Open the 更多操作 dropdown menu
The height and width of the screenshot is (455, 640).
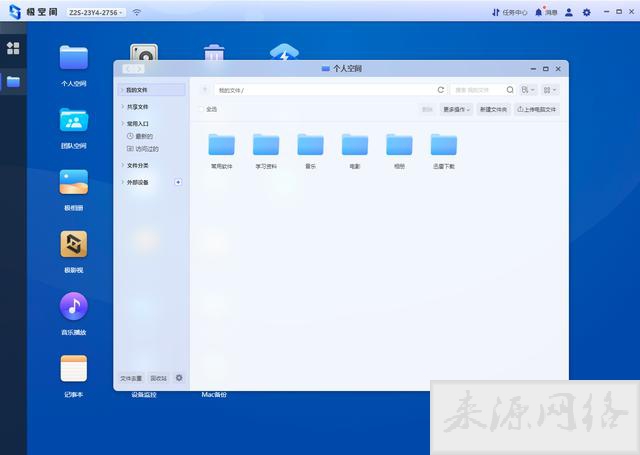coord(456,109)
